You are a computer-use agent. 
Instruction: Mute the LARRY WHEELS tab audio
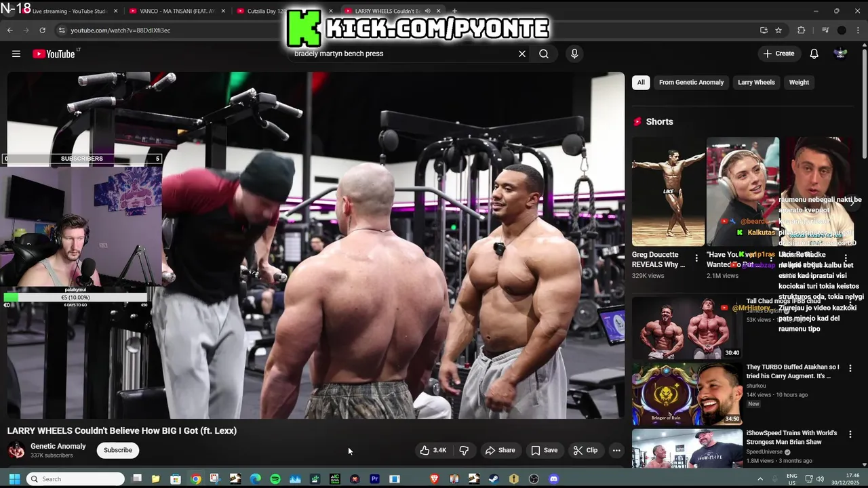tap(427, 11)
